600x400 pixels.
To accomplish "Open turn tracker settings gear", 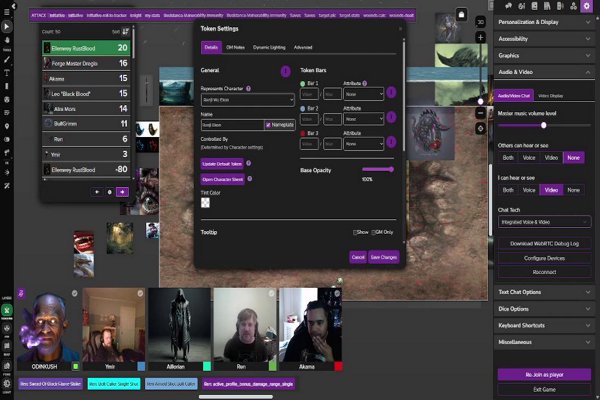I will [109, 192].
